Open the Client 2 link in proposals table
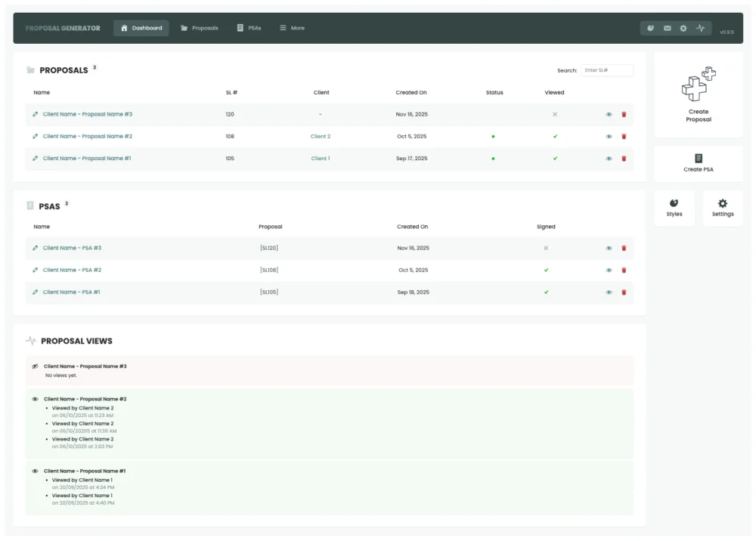756x541 pixels. (321, 137)
